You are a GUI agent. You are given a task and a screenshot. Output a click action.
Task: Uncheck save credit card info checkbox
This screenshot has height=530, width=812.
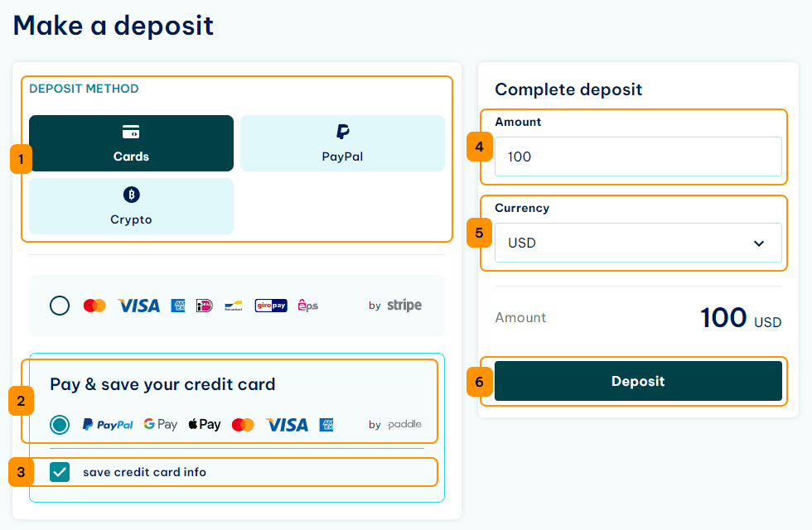pyautogui.click(x=60, y=472)
